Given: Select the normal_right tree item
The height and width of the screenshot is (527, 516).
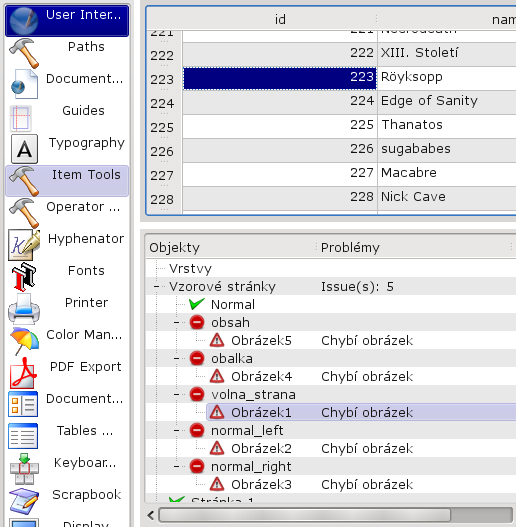Looking at the screenshot, I should [251, 467].
